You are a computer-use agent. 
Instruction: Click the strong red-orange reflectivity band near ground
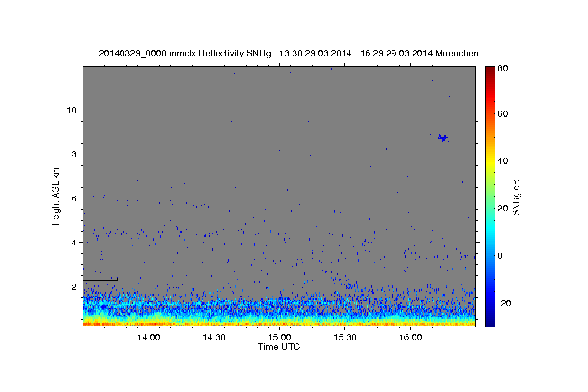[x=279, y=324]
